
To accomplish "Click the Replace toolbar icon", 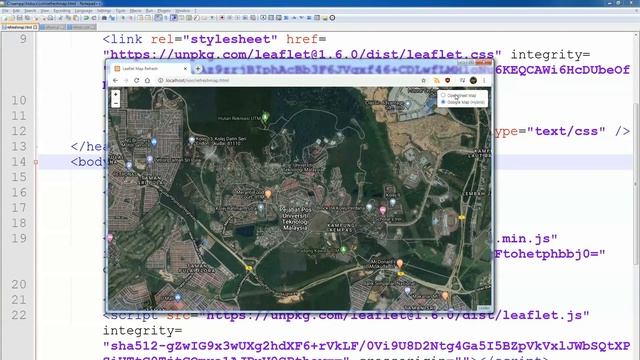I will tap(112, 18).
